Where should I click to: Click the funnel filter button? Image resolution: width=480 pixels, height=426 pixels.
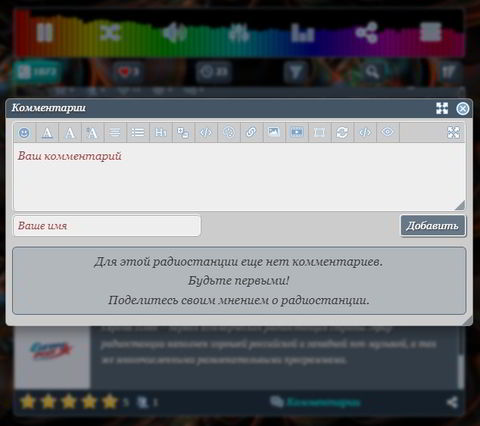[x=295, y=72]
